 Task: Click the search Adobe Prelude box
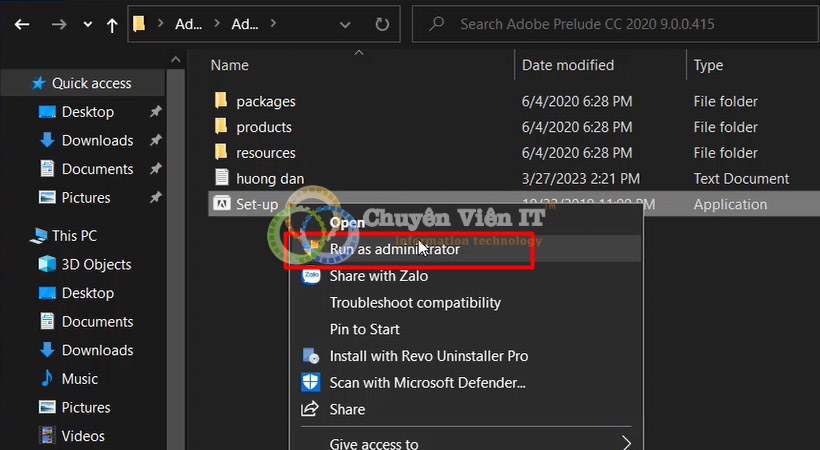pos(620,23)
